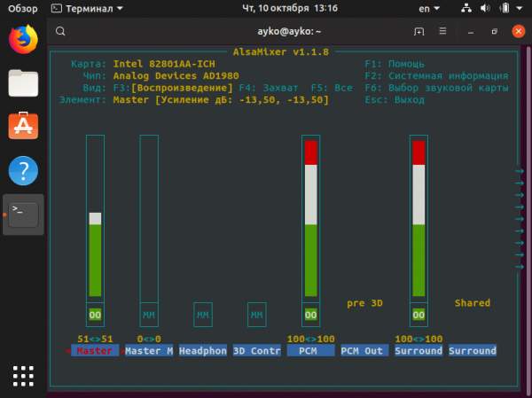Switch to F5 Все view

pyautogui.click(x=332, y=88)
